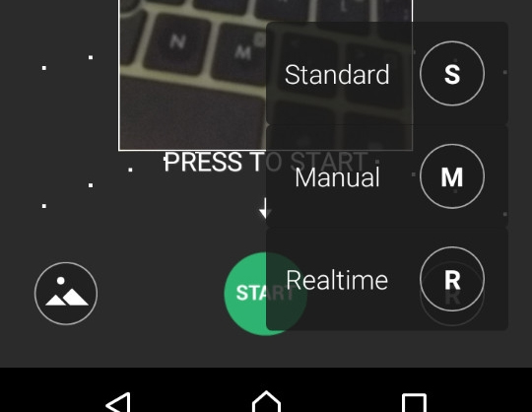
Task: Open recent apps with square icon
Action: point(414,403)
